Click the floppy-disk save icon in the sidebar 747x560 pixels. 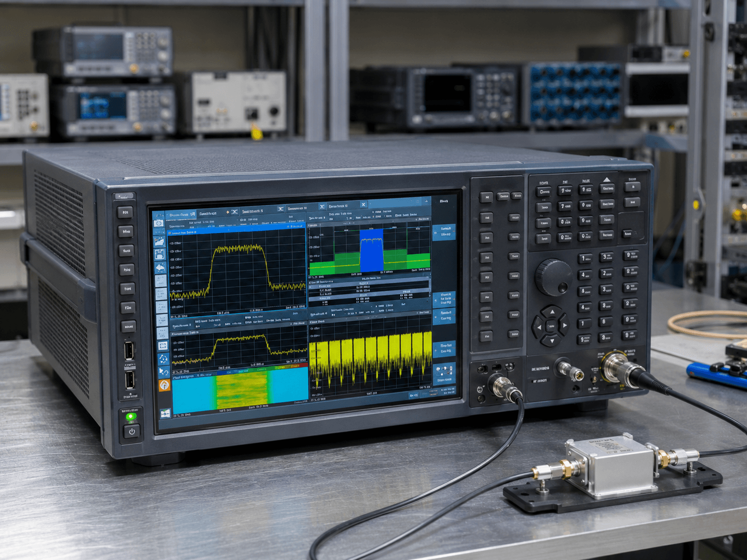coord(159,254)
